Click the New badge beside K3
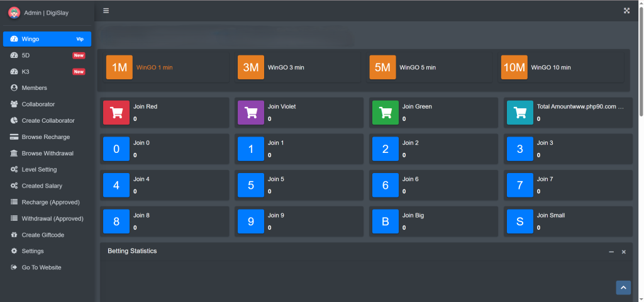Screen dimensions: 644x302 (x=79, y=72)
